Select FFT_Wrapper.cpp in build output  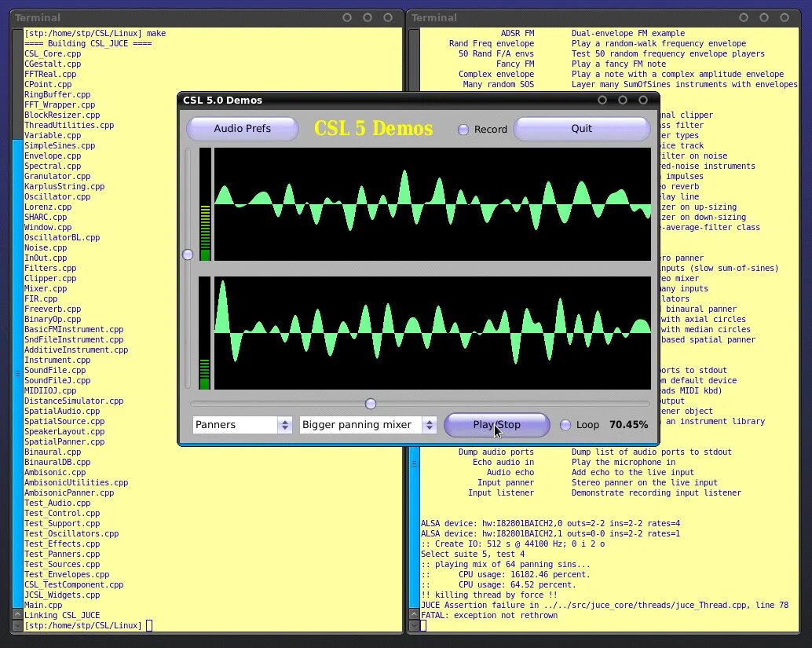click(x=60, y=104)
